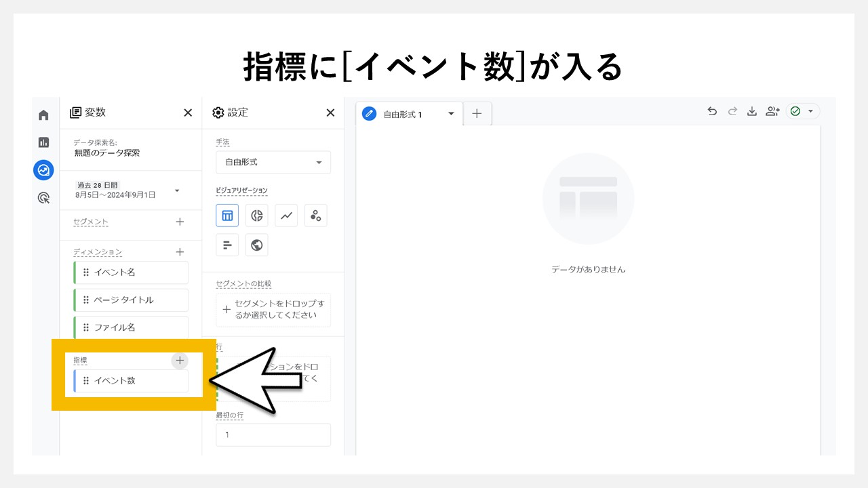Open the Home icon in left navigation
Viewport: 868px width, 488px height.
43,115
